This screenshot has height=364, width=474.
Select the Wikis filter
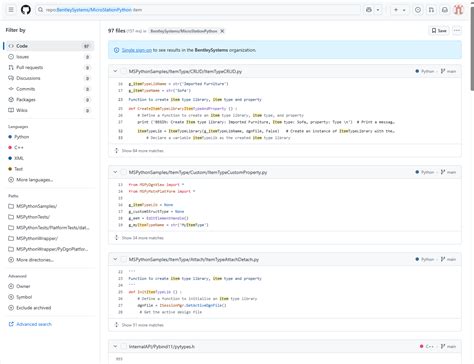(49, 110)
